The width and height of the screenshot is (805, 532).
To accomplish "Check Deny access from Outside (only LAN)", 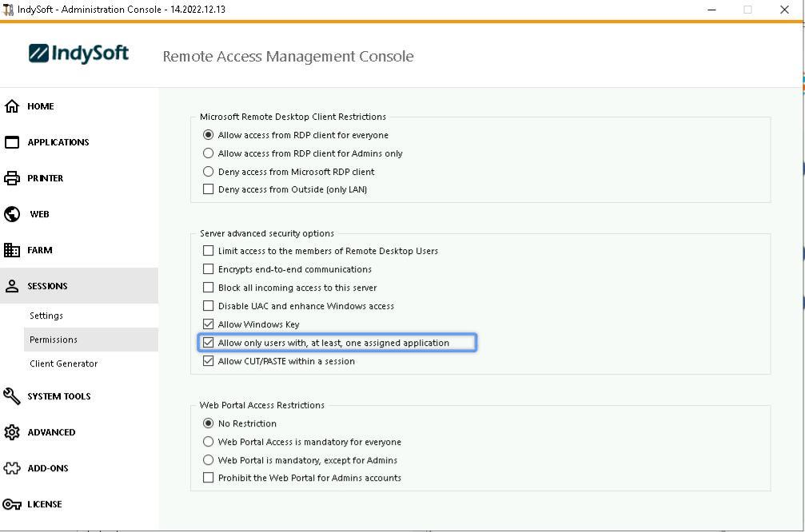I will coord(208,189).
